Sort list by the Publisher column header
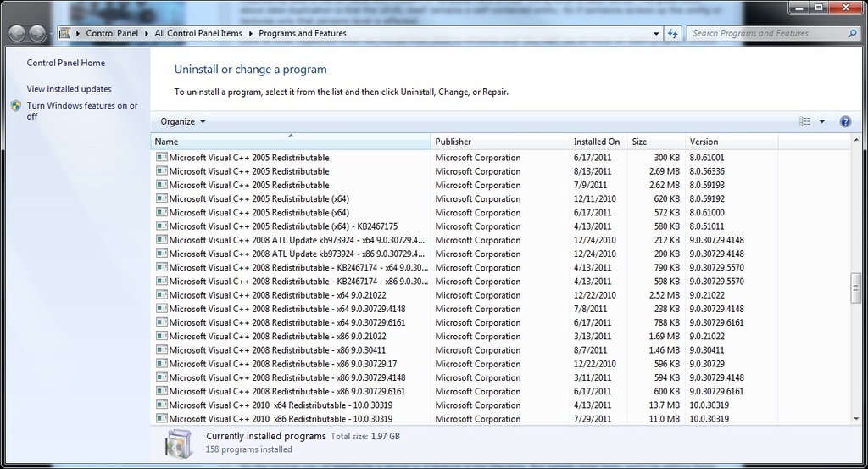 coord(500,142)
